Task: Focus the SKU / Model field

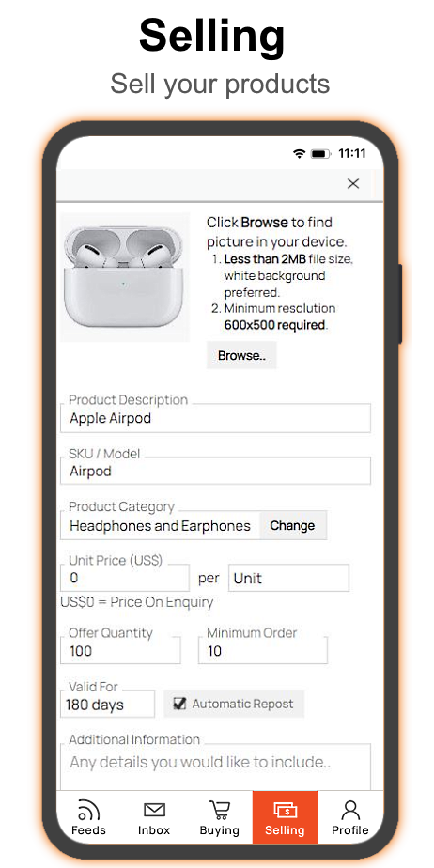Action: pos(215,471)
